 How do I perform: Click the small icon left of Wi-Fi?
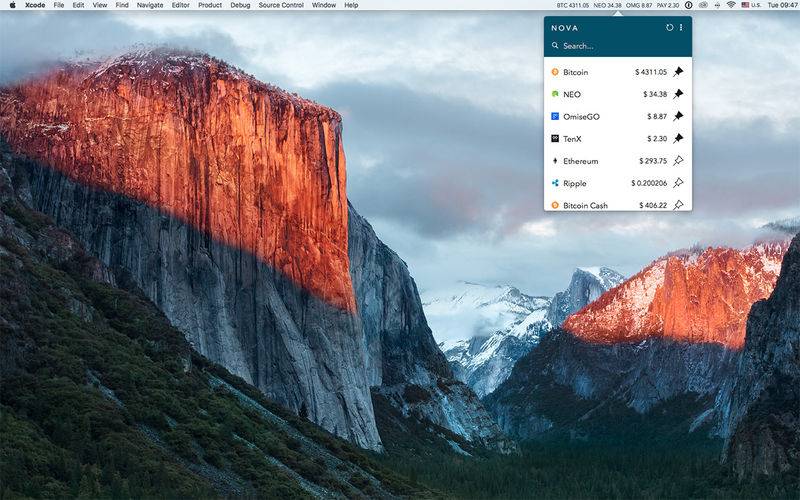717,5
